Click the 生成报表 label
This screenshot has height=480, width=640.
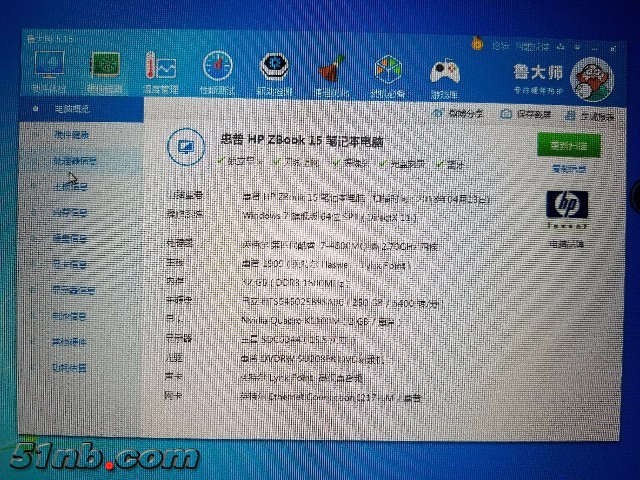coord(598,117)
